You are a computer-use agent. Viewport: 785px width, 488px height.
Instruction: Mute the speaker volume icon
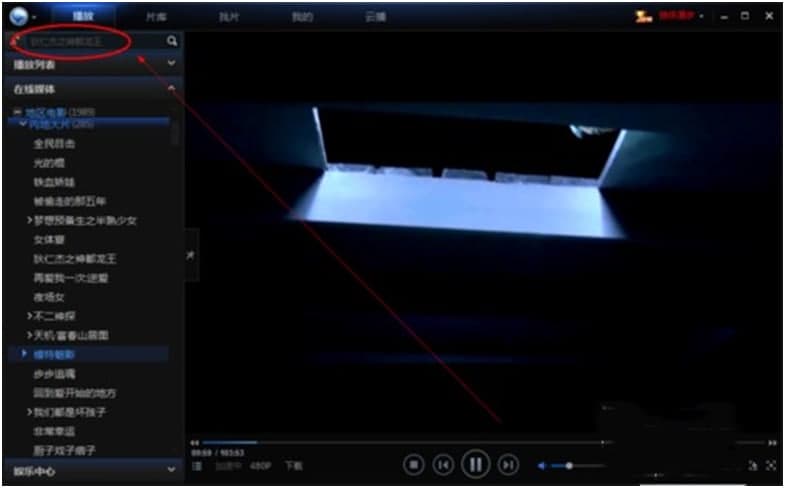click(x=543, y=465)
